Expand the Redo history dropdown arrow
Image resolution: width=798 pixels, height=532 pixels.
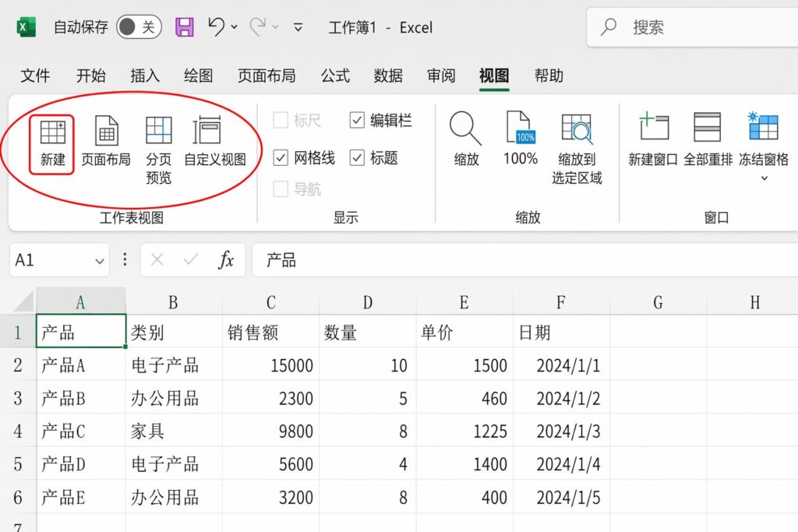(x=275, y=27)
